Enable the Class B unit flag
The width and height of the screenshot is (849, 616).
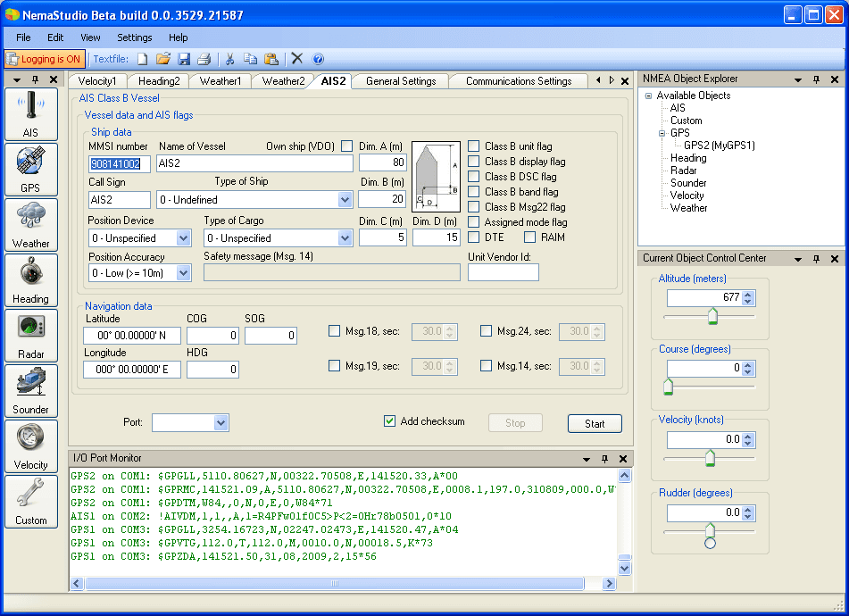coord(474,146)
